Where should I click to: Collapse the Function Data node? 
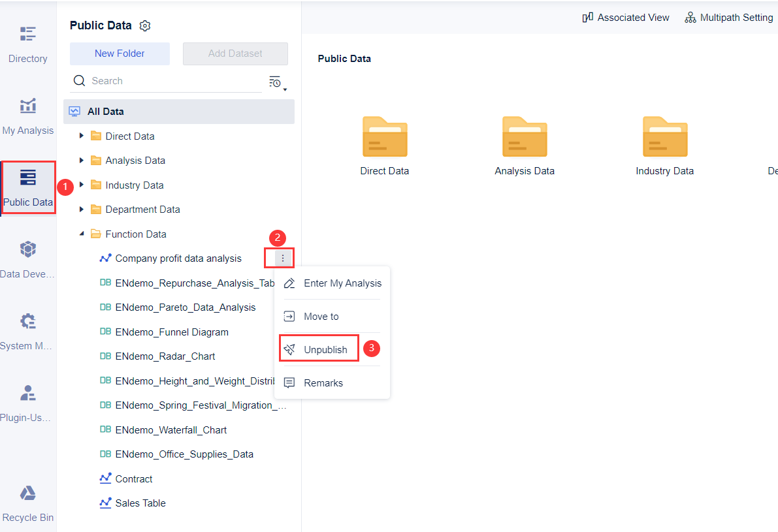click(x=81, y=234)
